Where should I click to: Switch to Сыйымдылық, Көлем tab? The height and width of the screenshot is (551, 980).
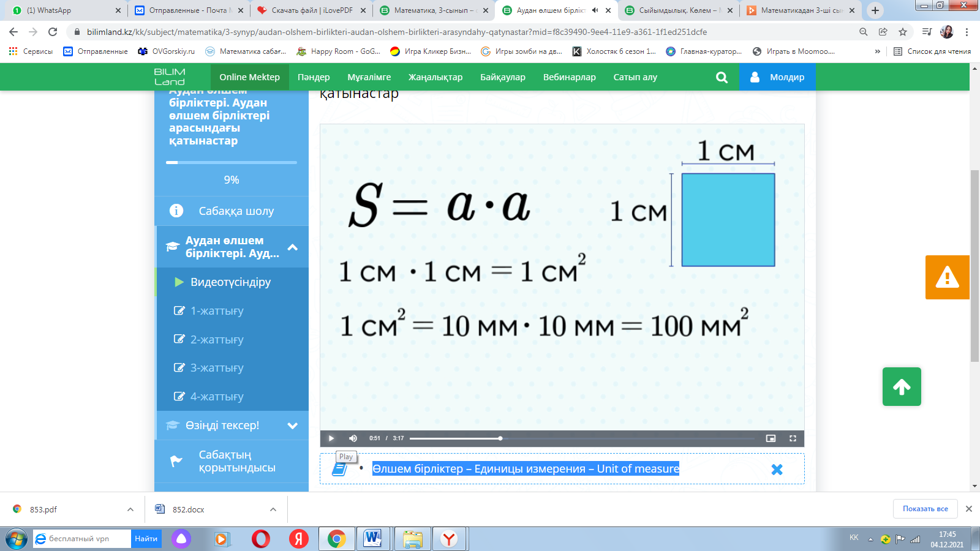tap(679, 10)
